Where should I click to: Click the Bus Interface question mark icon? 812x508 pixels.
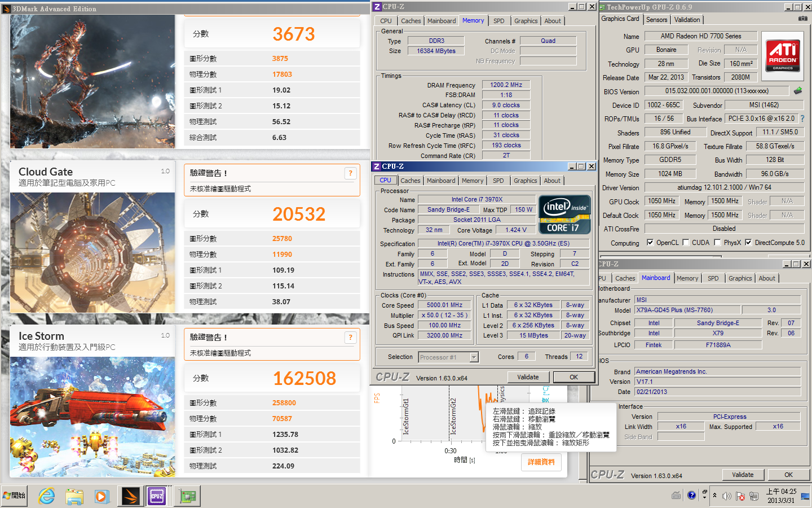point(802,119)
